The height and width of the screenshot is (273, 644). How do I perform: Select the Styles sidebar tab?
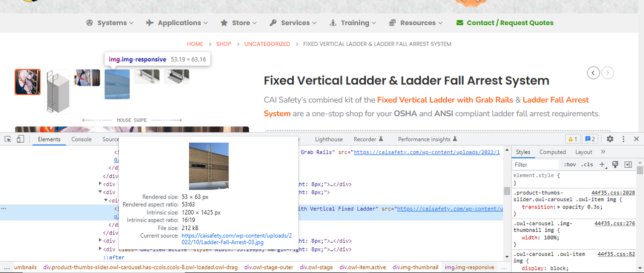(x=523, y=152)
